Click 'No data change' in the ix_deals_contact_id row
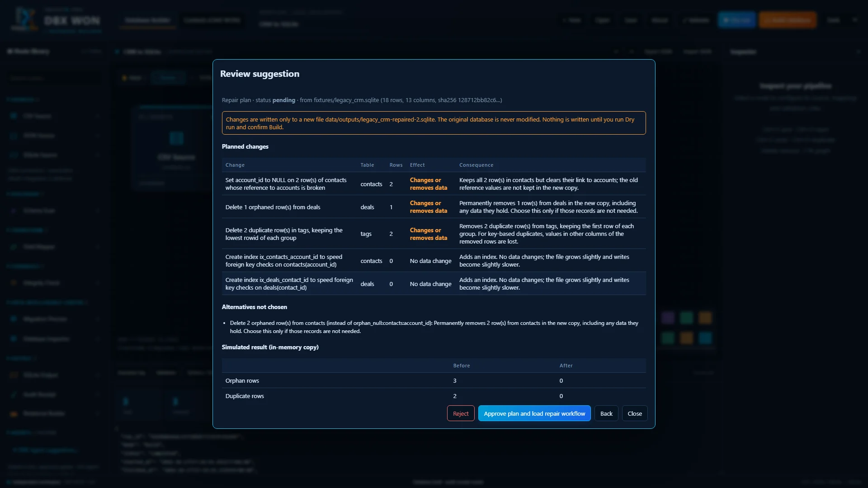Viewport: 868px width, 488px height. pos(430,284)
